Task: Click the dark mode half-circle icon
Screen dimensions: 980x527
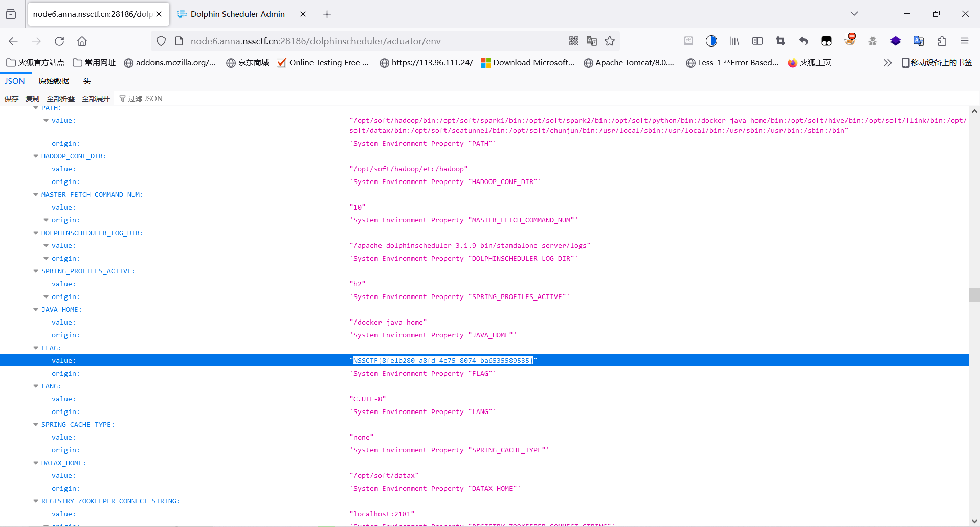Action: pyautogui.click(x=711, y=41)
